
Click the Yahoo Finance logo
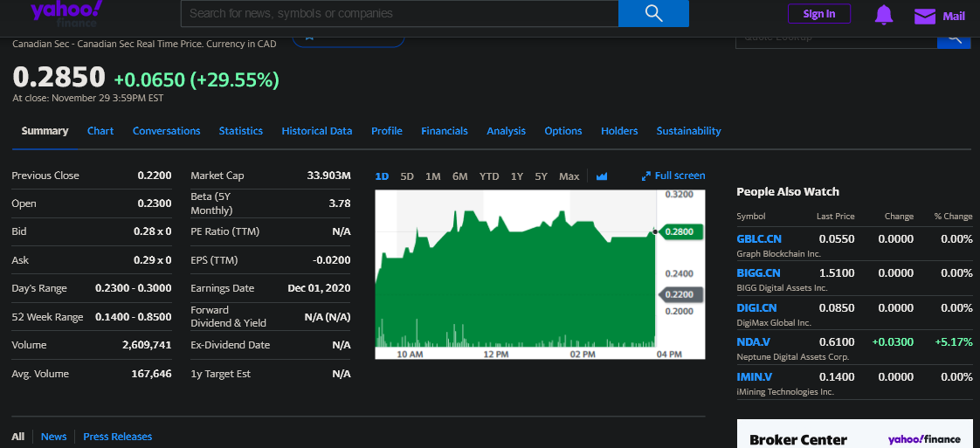tap(66, 12)
